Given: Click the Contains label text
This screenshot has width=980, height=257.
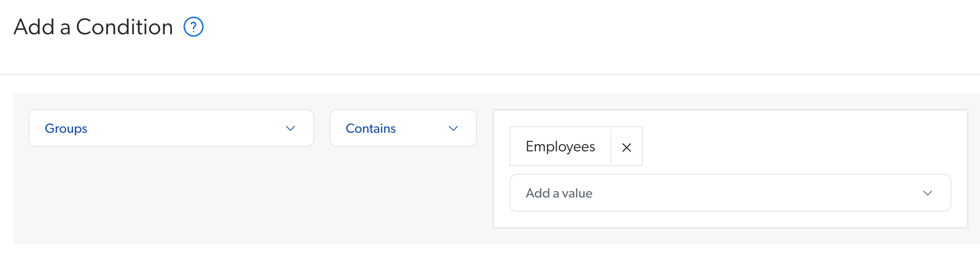Looking at the screenshot, I should [x=370, y=128].
